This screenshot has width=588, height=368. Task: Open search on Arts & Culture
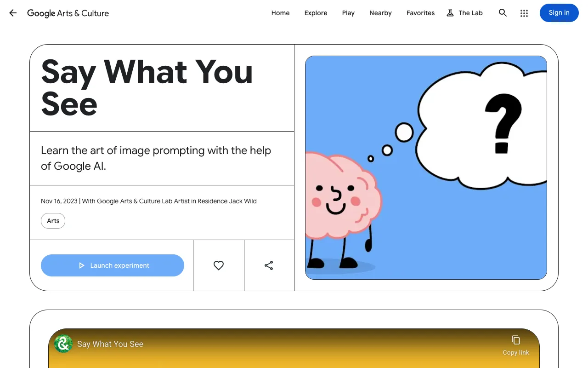(x=503, y=13)
